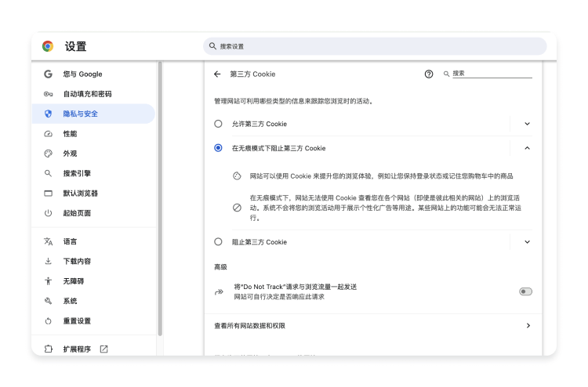Open 外观 settings section
The image size is (588, 387).
click(x=93, y=154)
